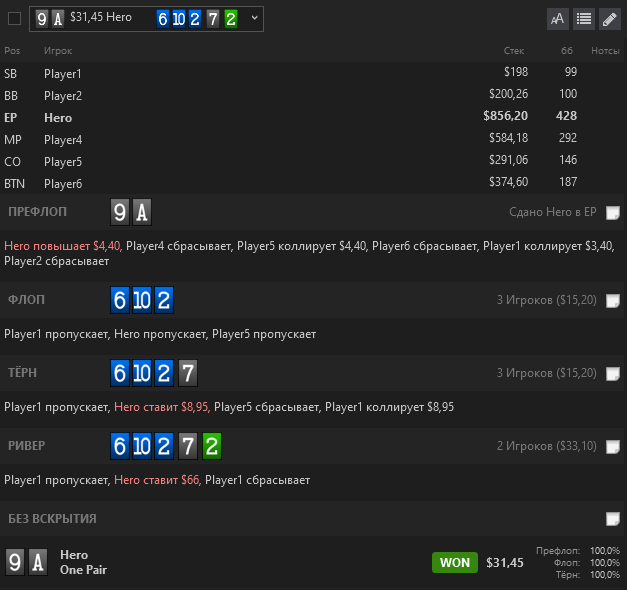627x590 pixels.
Task: Click the бб column header
Action: pyautogui.click(x=567, y=51)
